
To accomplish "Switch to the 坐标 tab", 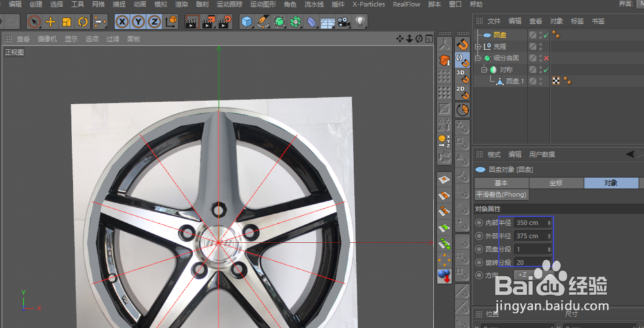I will point(556,183).
